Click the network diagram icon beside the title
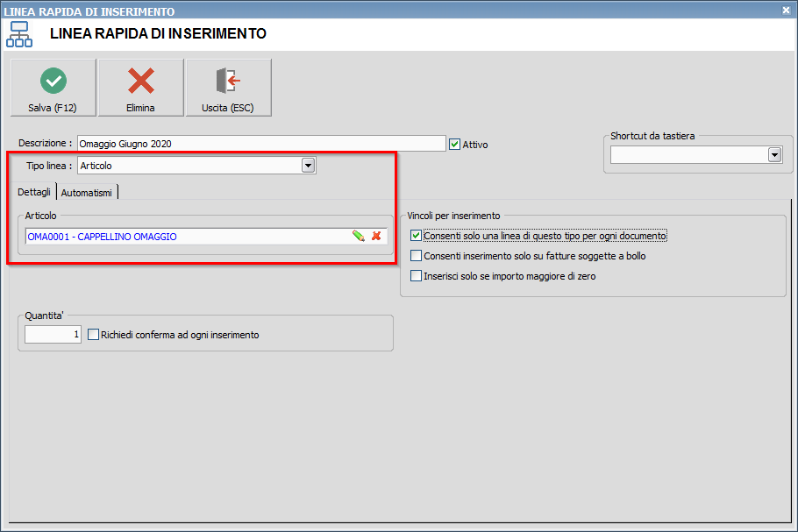The image size is (798, 532). pos(19,34)
